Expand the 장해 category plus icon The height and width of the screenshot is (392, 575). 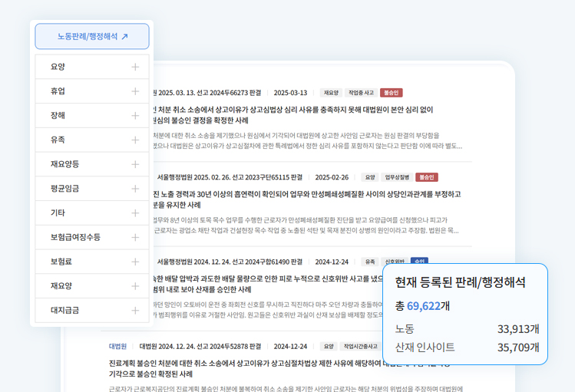pyautogui.click(x=135, y=115)
